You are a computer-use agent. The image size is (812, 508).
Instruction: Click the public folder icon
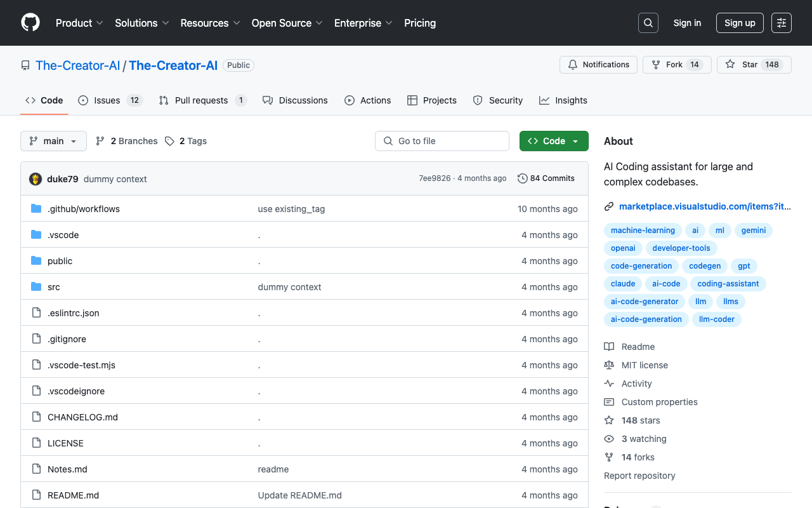36,261
